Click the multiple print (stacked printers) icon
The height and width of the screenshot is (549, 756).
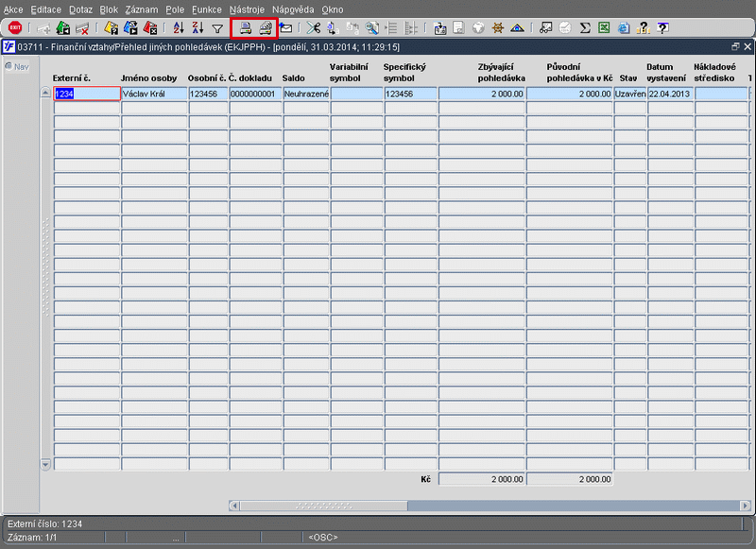click(266, 28)
